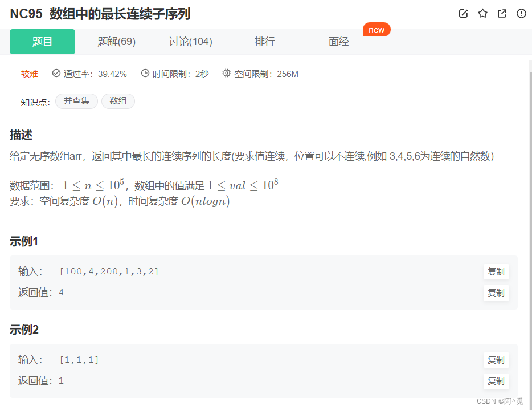This screenshot has width=532, height=410.
Task: Click the exclamation report icon
Action: [x=521, y=14]
